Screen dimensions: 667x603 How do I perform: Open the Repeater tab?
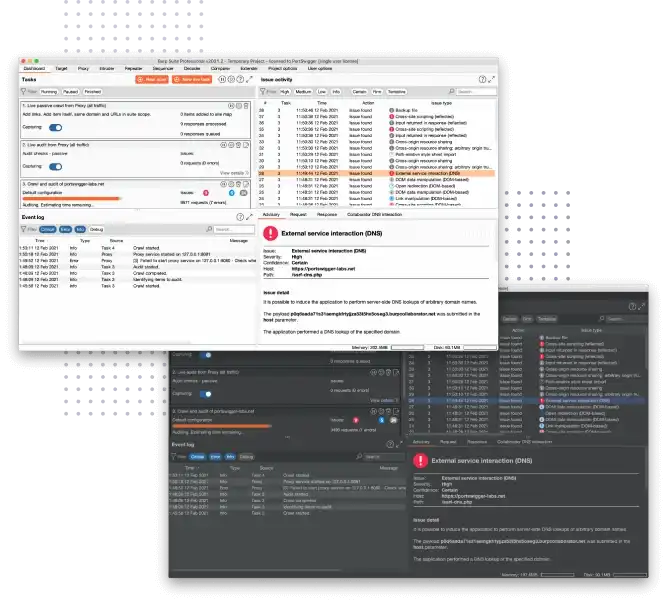pos(134,68)
